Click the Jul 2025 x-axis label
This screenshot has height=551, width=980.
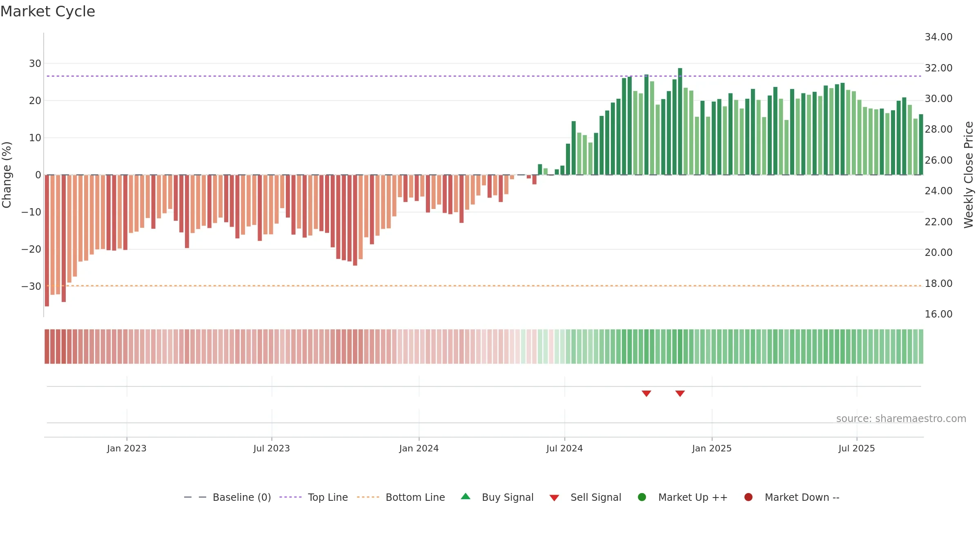[857, 448]
